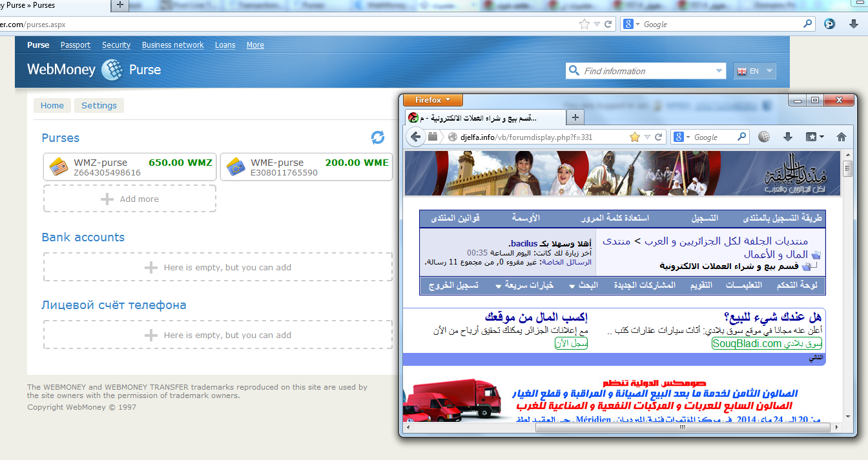
Task: Bookmark the WebMoney page with the star icon
Action: [584, 24]
